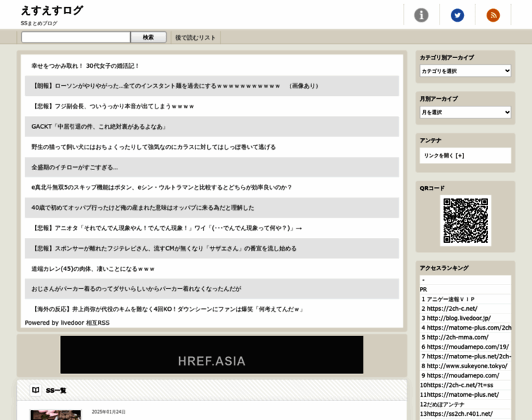Open the スポンサーが離れたフジテレビ article

coord(164,248)
